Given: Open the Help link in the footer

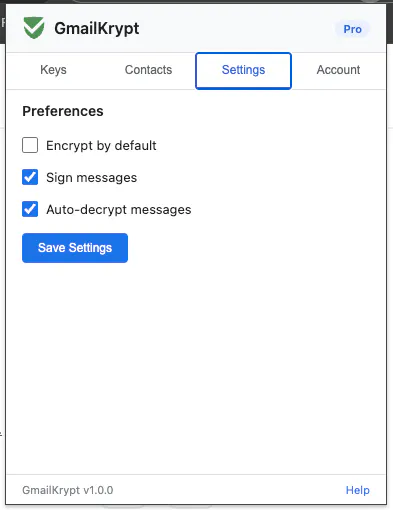Looking at the screenshot, I should (358, 490).
